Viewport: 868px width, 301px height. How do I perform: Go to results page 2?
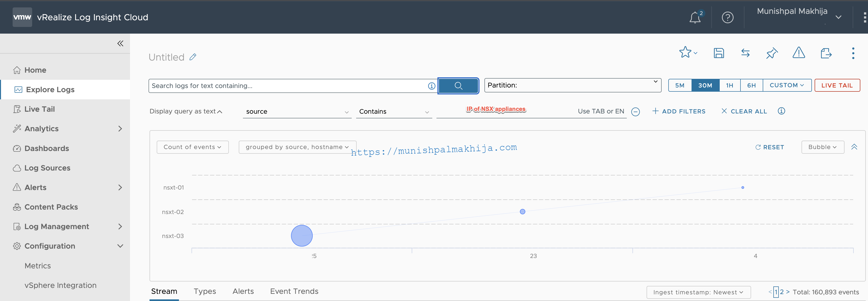[x=782, y=292]
